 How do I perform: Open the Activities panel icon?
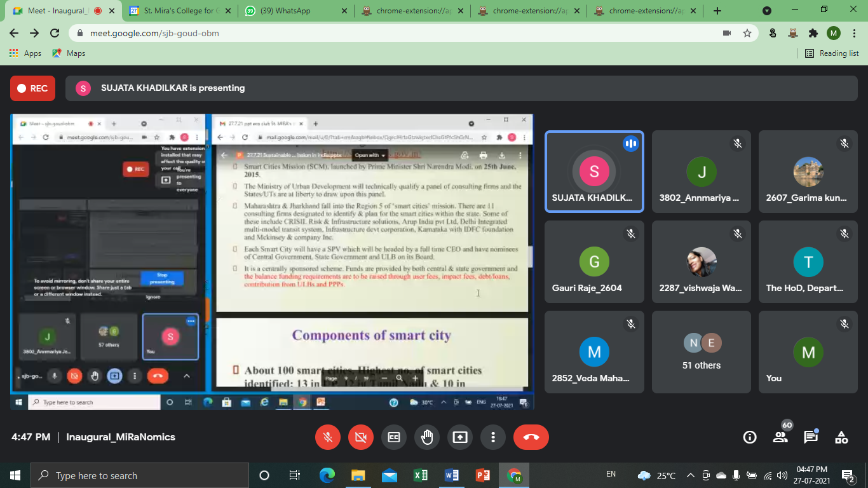coord(841,437)
